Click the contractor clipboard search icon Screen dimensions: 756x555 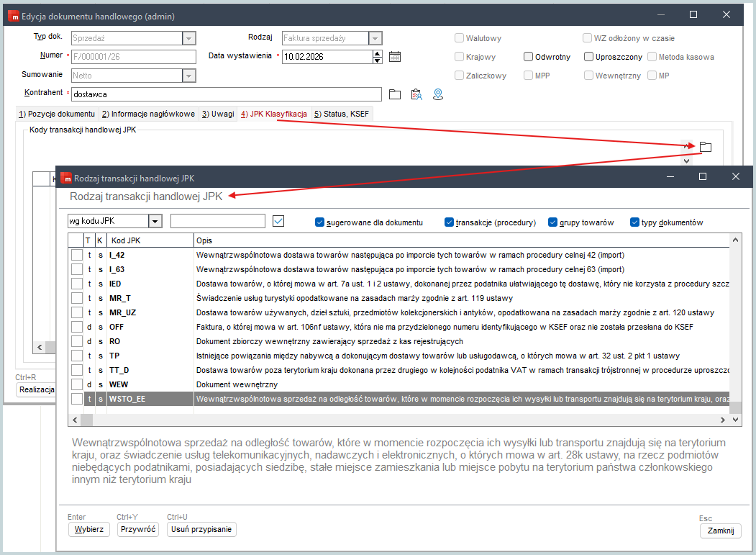click(416, 94)
